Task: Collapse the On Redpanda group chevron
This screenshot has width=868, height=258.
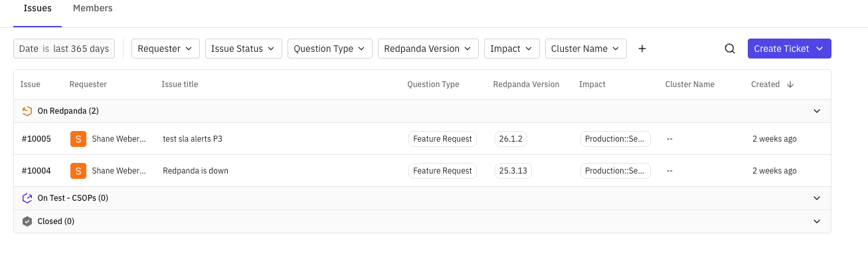Action: tap(817, 111)
